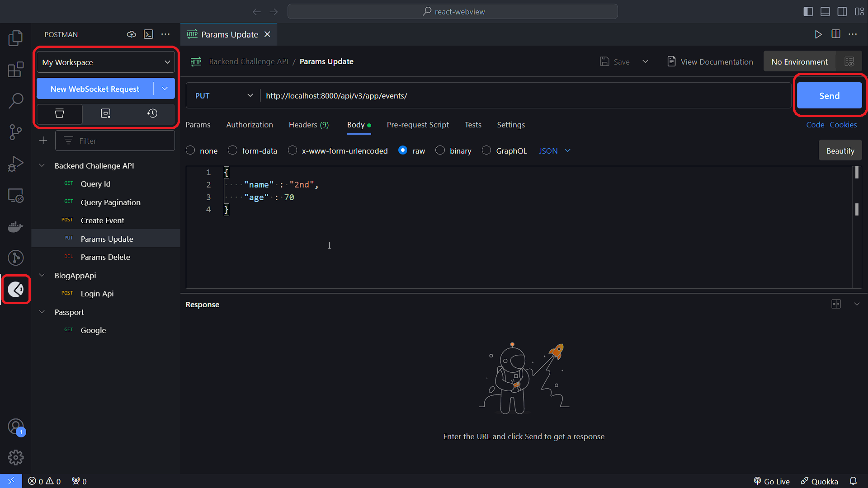868x488 pixels.
Task: Choose the GraphQL body radio button
Action: coord(486,150)
